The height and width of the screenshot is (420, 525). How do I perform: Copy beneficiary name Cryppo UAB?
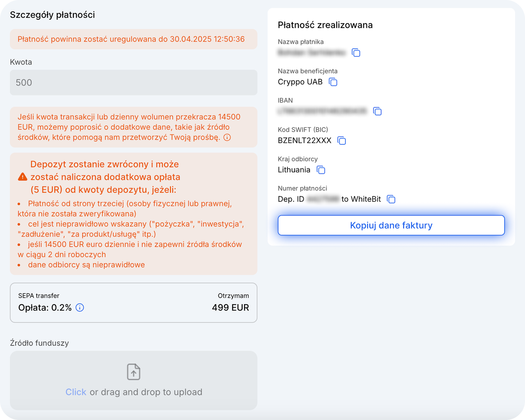333,82
